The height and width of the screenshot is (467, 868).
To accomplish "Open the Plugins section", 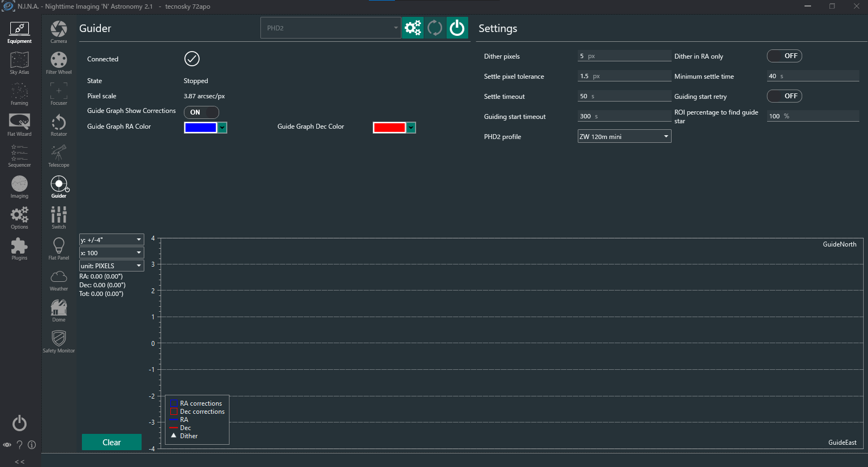I will [x=20, y=249].
